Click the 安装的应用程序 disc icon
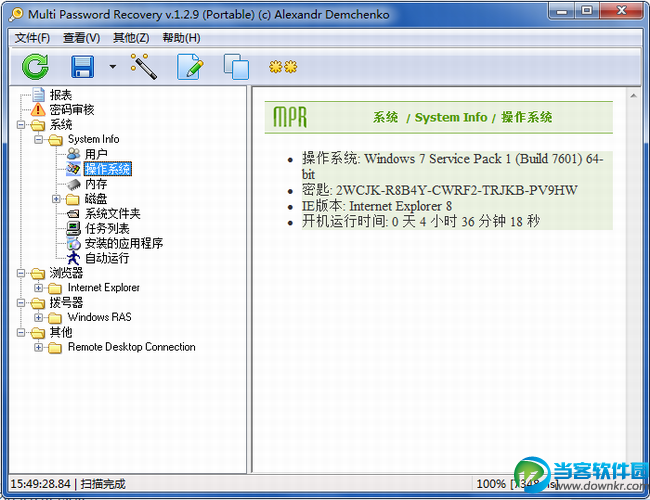650x500 pixels. pyautogui.click(x=73, y=243)
